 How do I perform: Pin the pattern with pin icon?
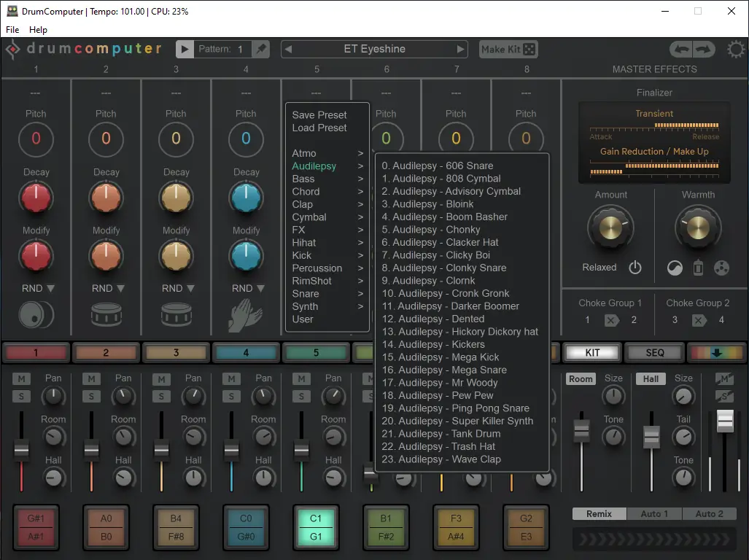(261, 49)
